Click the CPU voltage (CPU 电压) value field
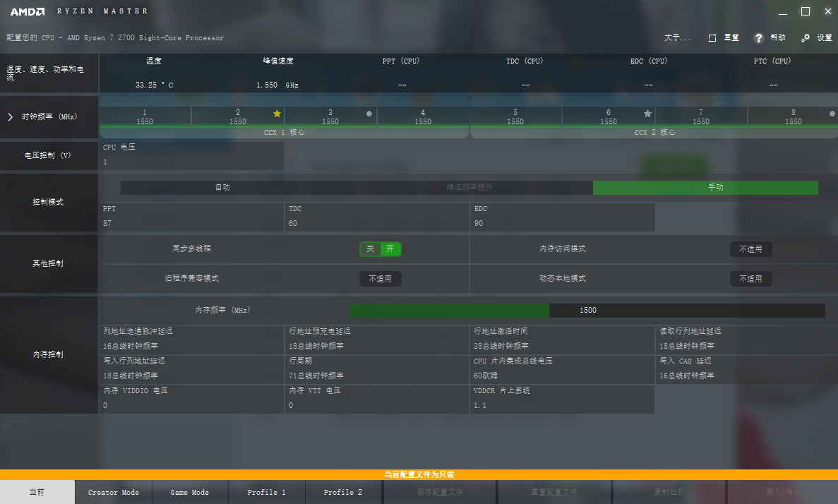 point(191,162)
